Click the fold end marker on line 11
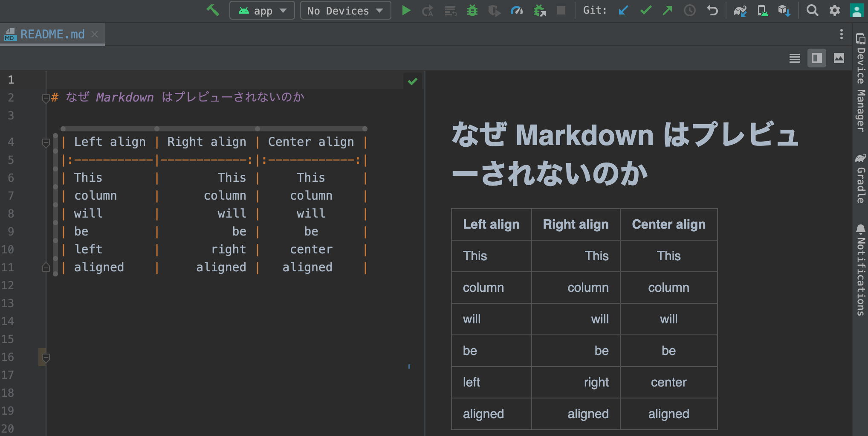This screenshot has width=868, height=436. point(46,267)
